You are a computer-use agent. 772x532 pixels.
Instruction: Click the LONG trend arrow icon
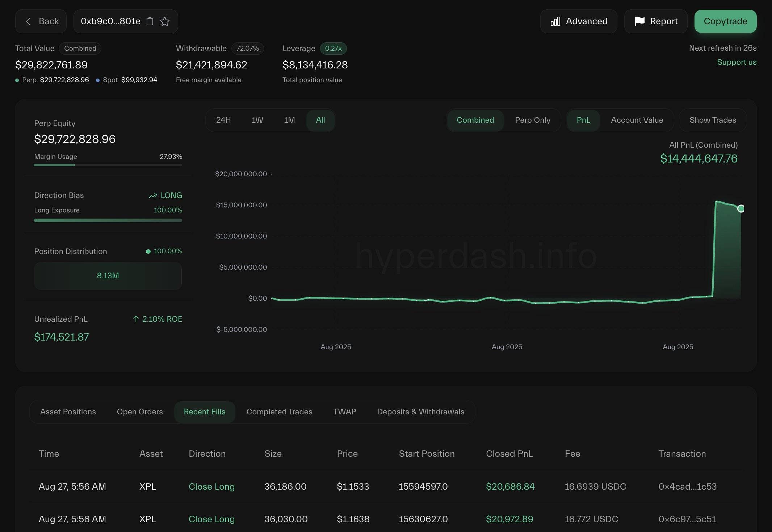coord(153,195)
